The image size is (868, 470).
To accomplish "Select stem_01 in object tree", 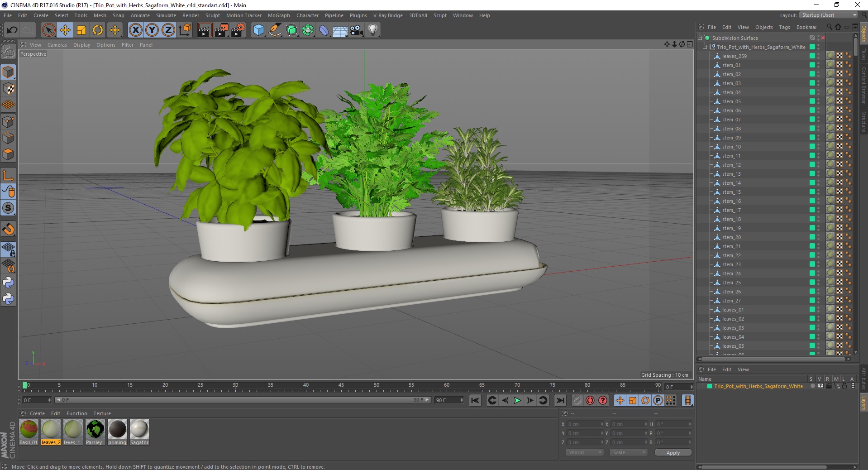I will point(731,65).
